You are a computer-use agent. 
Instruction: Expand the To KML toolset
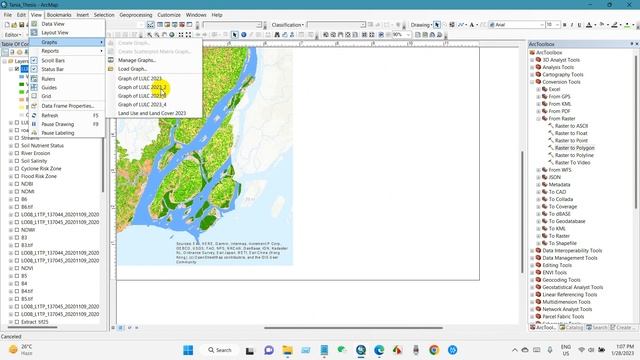[x=538, y=229]
